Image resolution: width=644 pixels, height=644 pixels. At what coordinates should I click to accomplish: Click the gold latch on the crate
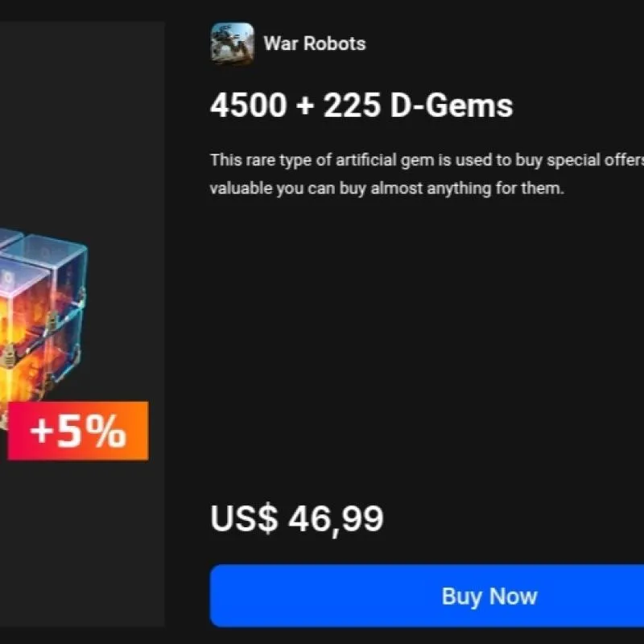pyautogui.click(x=52, y=321)
